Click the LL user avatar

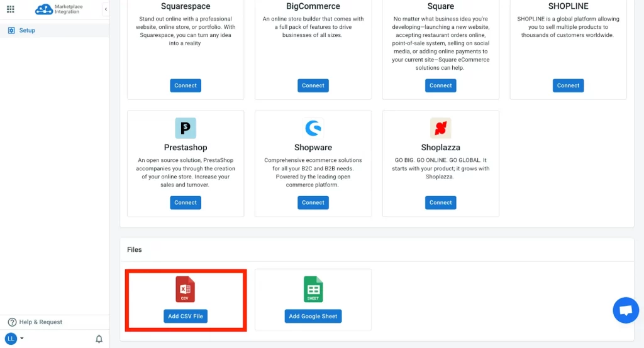pos(11,339)
